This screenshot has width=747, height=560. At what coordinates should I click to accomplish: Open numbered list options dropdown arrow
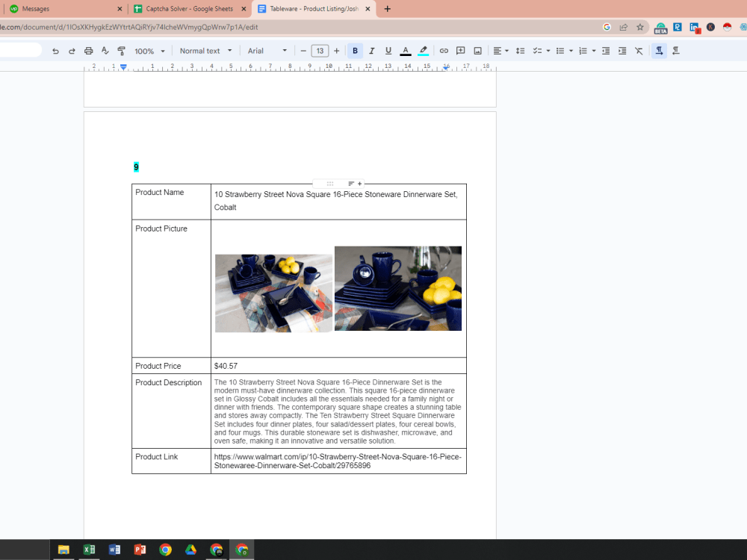tap(594, 51)
